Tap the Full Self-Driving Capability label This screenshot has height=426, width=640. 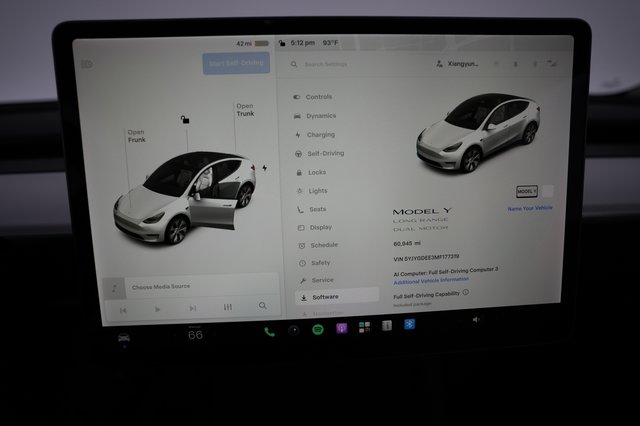[427, 295]
